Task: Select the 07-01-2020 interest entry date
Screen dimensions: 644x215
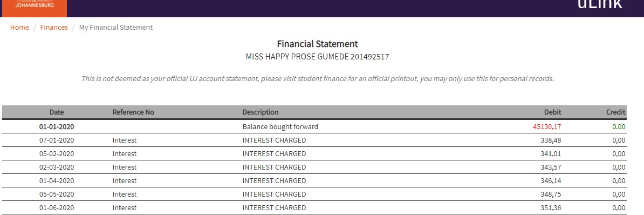Action: pos(57,140)
